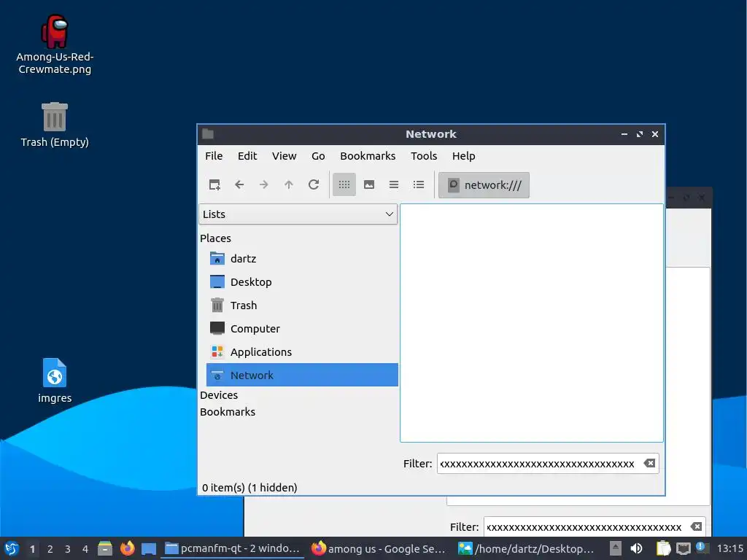747x560 pixels.
Task: Open the network connection tray icon
Action: click(683, 548)
